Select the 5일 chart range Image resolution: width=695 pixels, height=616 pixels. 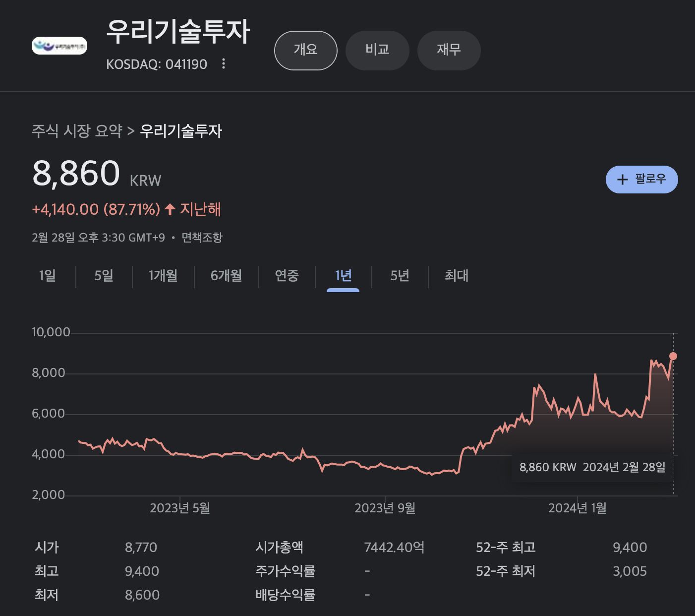104,276
